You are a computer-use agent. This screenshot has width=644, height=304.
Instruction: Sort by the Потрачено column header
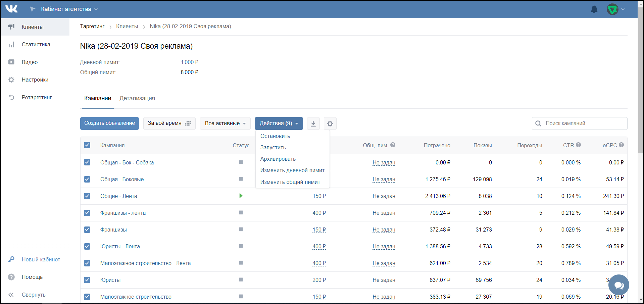click(437, 145)
